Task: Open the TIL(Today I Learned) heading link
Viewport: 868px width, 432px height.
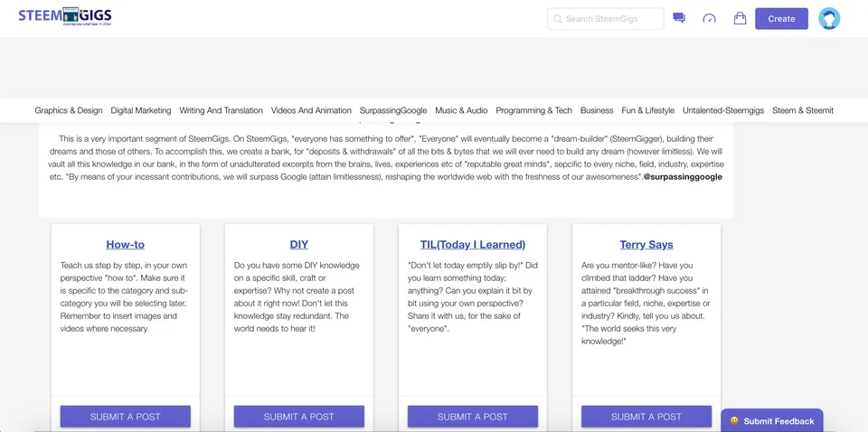Action: (x=473, y=245)
